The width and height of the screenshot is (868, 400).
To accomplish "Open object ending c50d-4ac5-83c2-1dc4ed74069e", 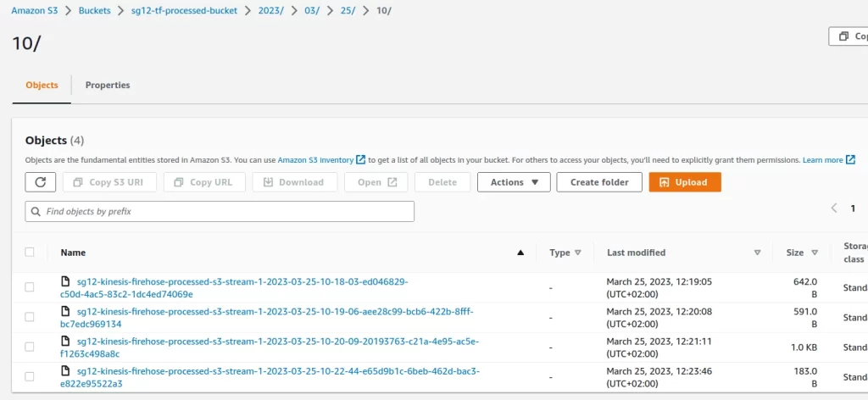I will [x=234, y=287].
